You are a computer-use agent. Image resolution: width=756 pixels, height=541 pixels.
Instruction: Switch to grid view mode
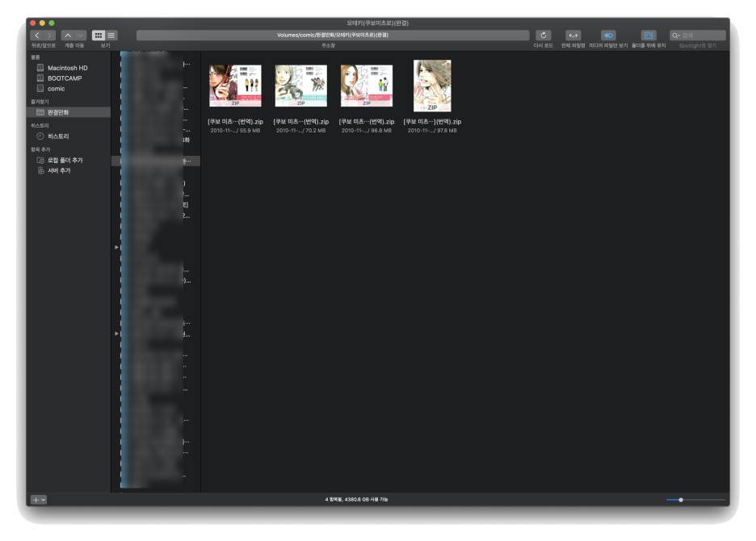[98, 35]
